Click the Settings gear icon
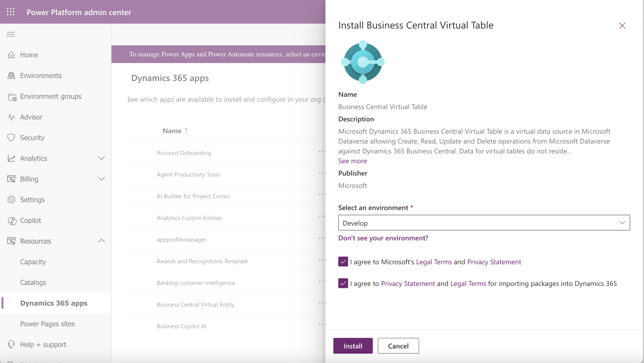 [x=11, y=200]
